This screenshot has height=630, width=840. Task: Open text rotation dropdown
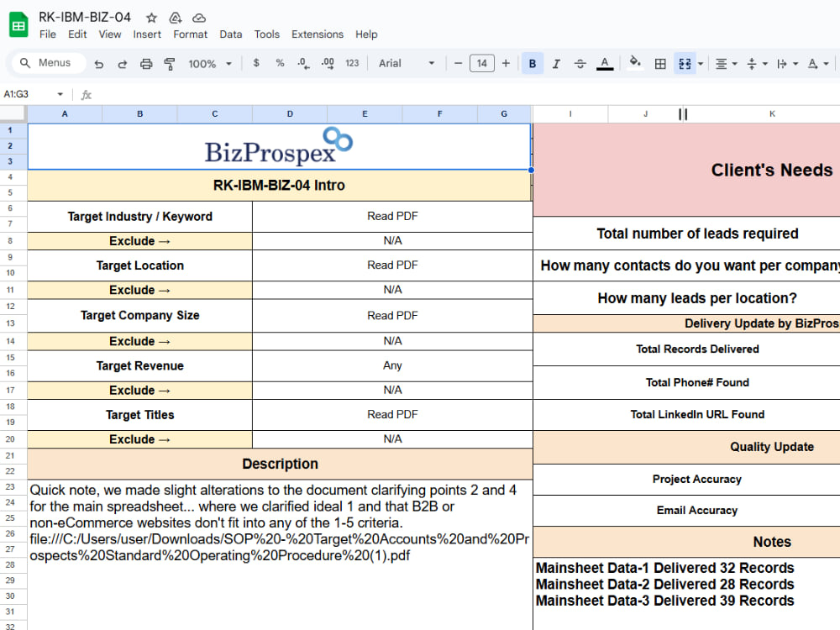click(x=818, y=64)
